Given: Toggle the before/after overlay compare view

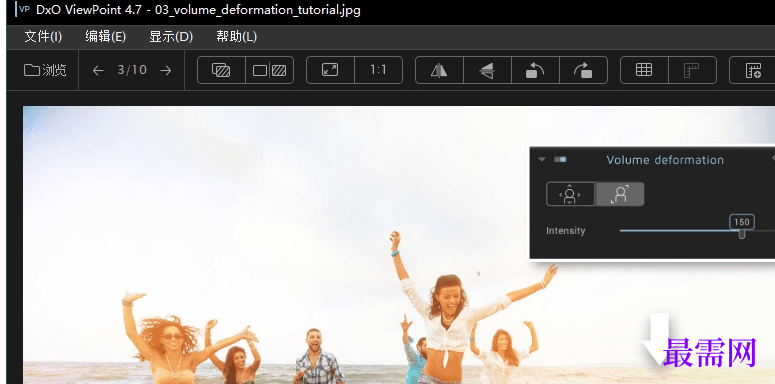Looking at the screenshot, I should [x=221, y=70].
